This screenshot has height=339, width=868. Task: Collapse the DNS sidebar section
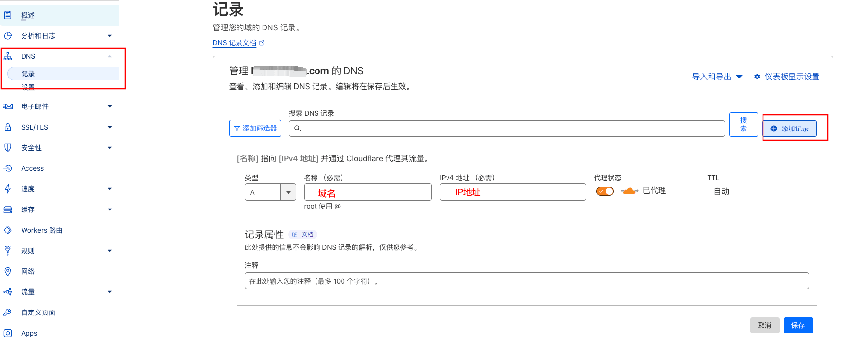click(110, 56)
